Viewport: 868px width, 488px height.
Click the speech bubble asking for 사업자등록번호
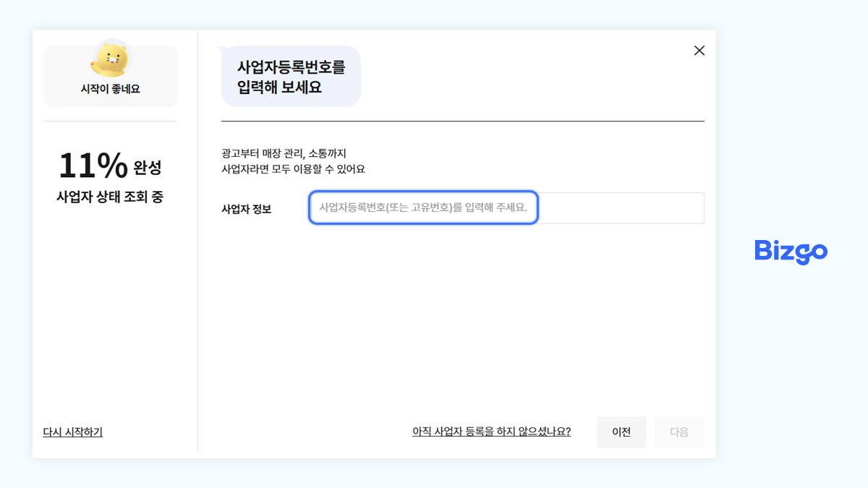pos(290,76)
